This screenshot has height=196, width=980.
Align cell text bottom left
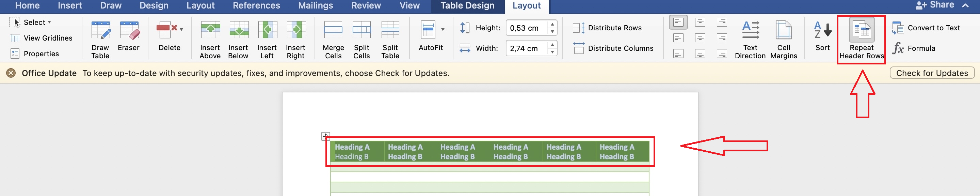pyautogui.click(x=678, y=54)
